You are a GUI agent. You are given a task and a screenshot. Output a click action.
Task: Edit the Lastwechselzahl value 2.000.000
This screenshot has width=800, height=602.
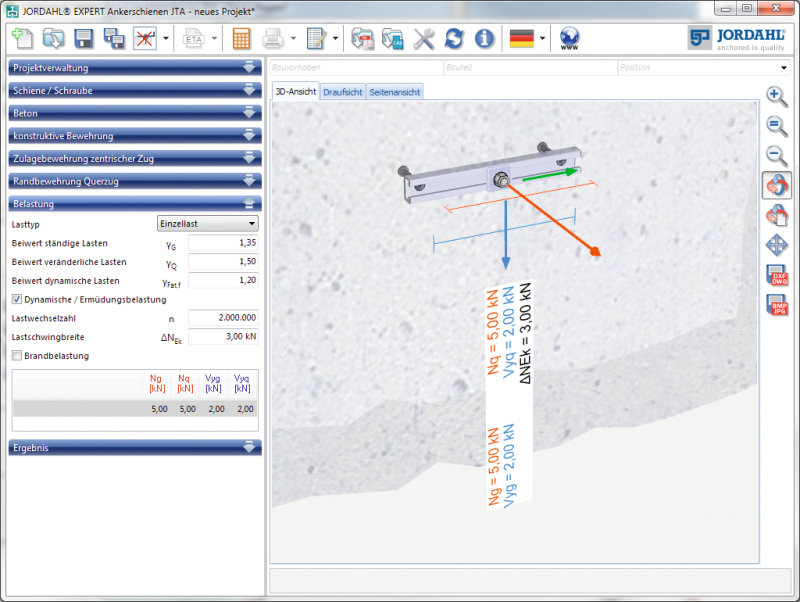223,317
